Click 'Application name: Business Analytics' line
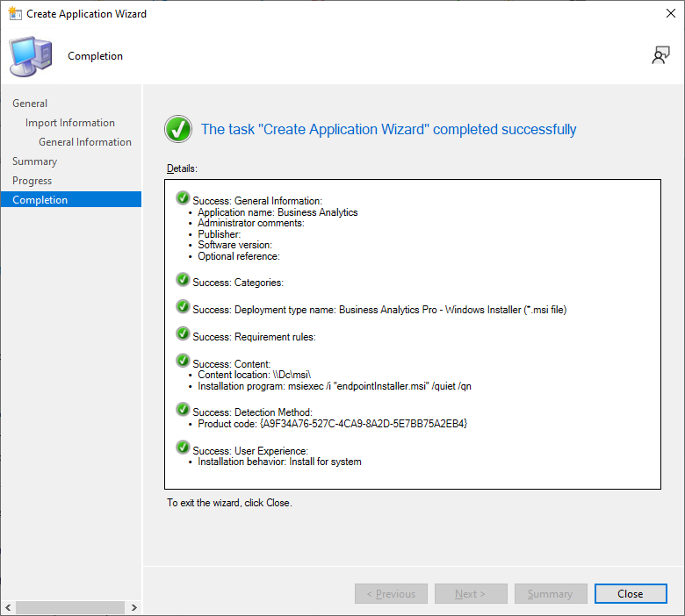The width and height of the screenshot is (685, 616). click(x=278, y=212)
